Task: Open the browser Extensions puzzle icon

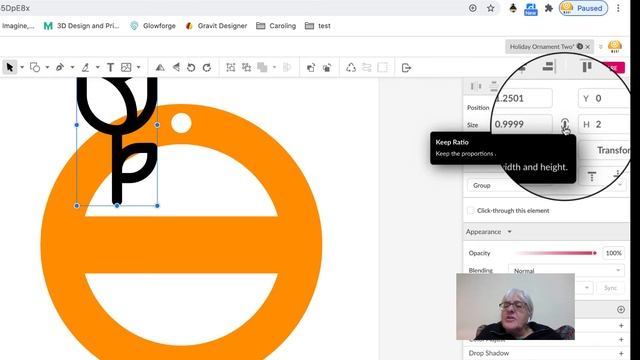Action: point(549,8)
